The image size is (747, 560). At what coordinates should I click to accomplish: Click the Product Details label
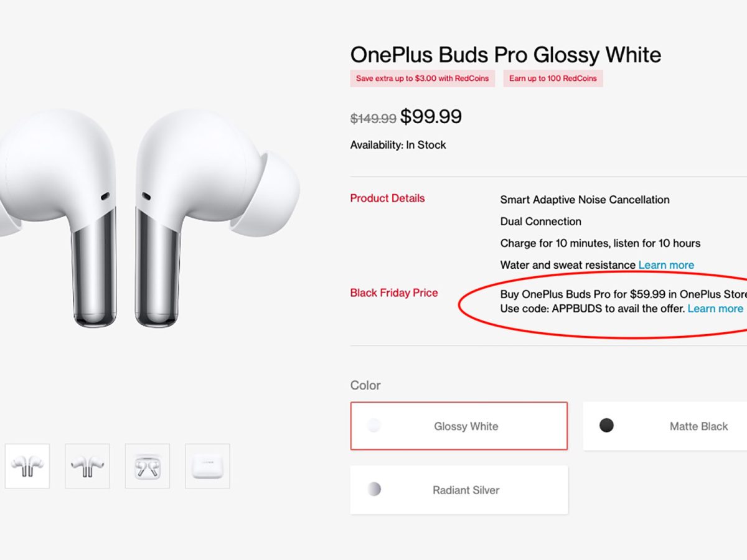click(387, 198)
